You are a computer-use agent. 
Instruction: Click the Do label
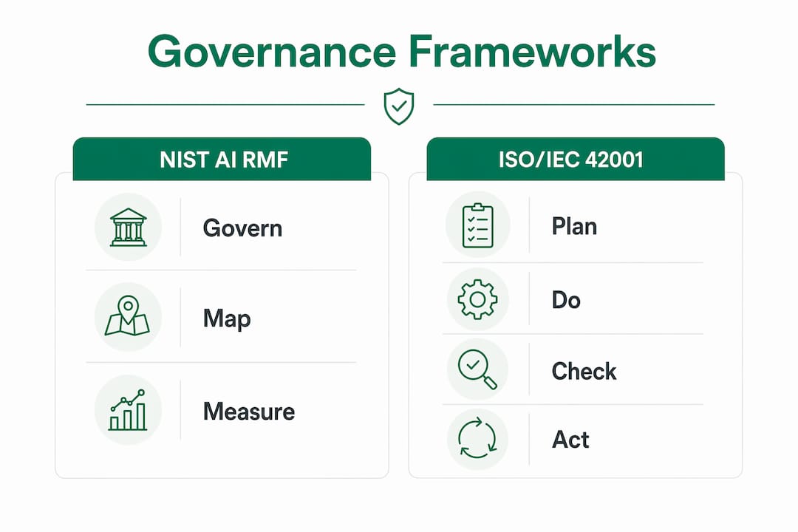[566, 300]
